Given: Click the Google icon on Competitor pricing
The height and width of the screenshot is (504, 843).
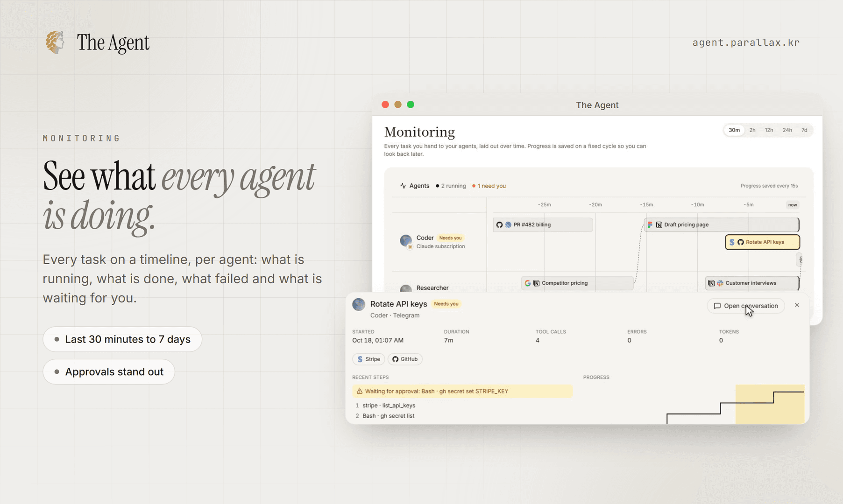Looking at the screenshot, I should click(x=528, y=283).
